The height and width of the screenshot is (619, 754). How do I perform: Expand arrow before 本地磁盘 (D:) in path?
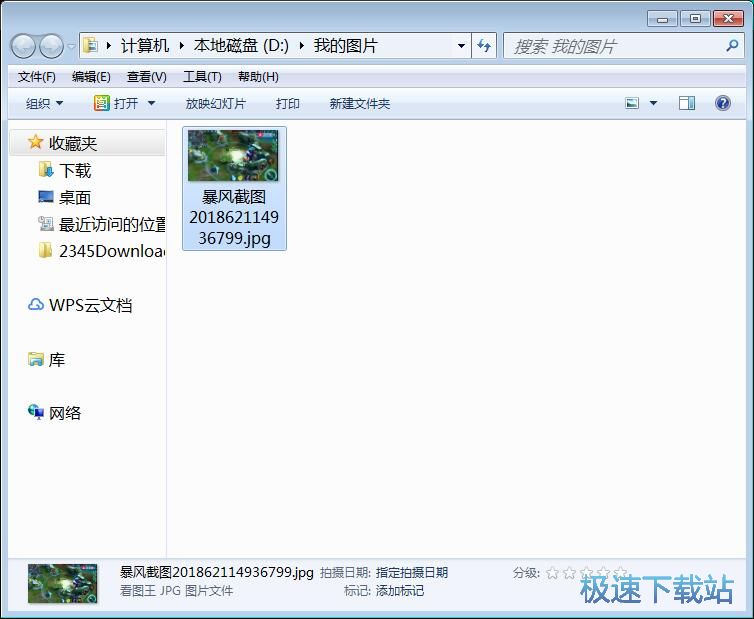pyautogui.click(x=182, y=46)
